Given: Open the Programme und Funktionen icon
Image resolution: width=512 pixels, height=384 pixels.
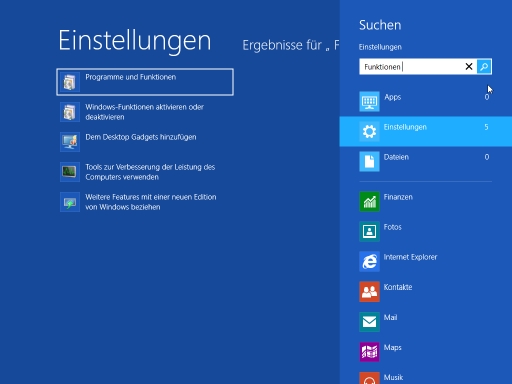Looking at the screenshot, I should click(x=70, y=82).
